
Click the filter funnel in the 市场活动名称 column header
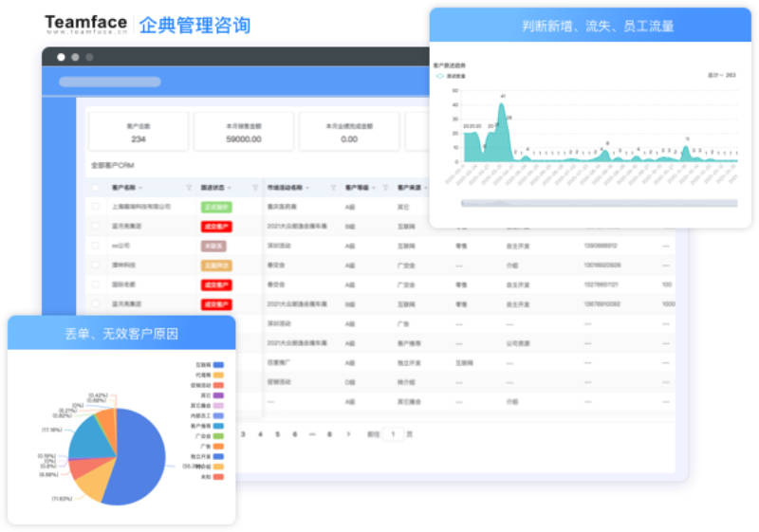coord(333,188)
